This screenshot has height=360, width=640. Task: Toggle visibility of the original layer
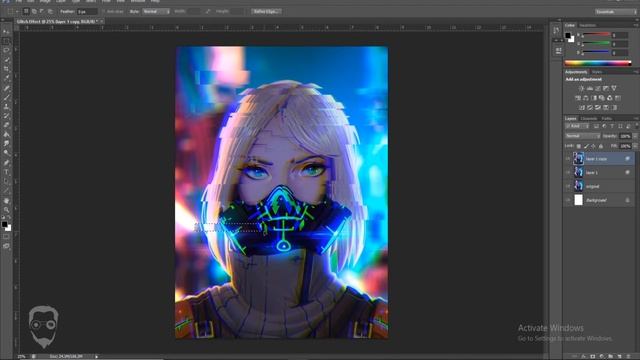click(x=568, y=187)
